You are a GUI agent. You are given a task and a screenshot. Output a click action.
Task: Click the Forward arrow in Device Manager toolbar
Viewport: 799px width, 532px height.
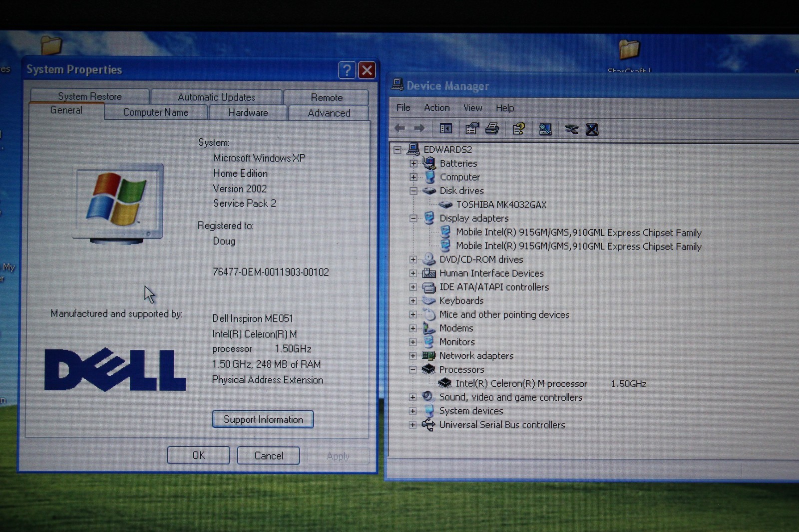[419, 128]
